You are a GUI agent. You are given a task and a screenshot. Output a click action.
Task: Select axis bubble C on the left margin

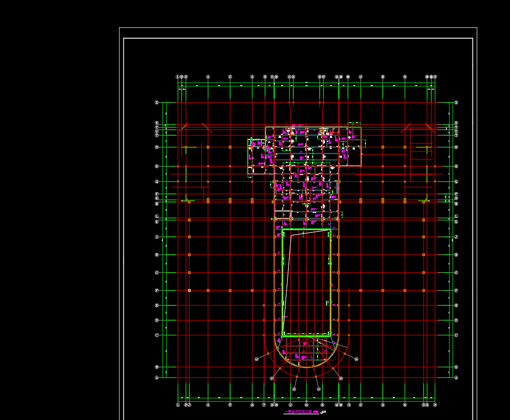click(157, 335)
